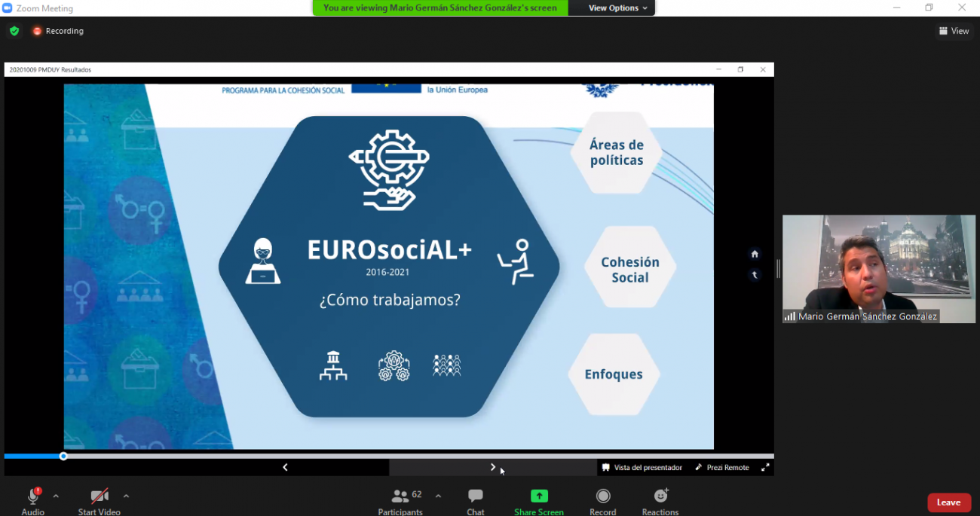
Task: Expand video options arrow beside Start Video
Action: 126,496
